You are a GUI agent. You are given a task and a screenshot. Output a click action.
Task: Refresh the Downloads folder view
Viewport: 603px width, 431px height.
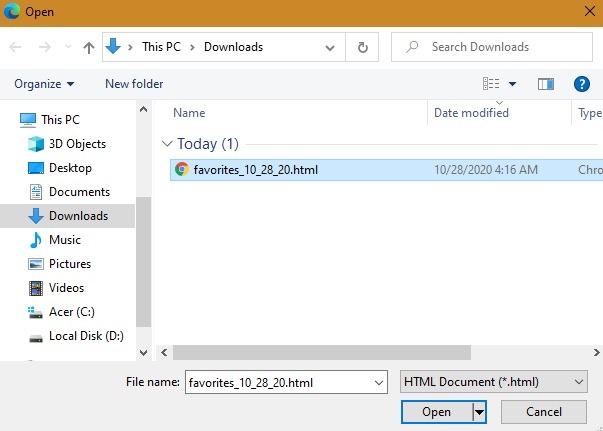click(362, 47)
